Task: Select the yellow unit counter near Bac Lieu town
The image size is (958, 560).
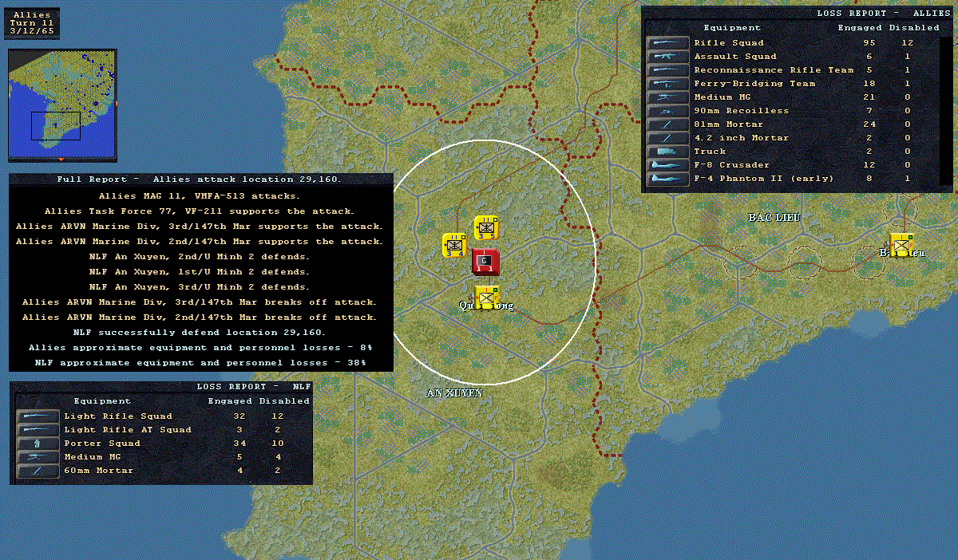Action: (x=902, y=246)
